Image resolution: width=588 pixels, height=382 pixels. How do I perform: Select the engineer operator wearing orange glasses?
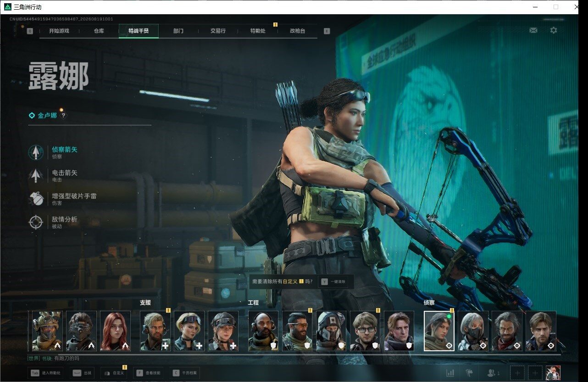(x=297, y=331)
